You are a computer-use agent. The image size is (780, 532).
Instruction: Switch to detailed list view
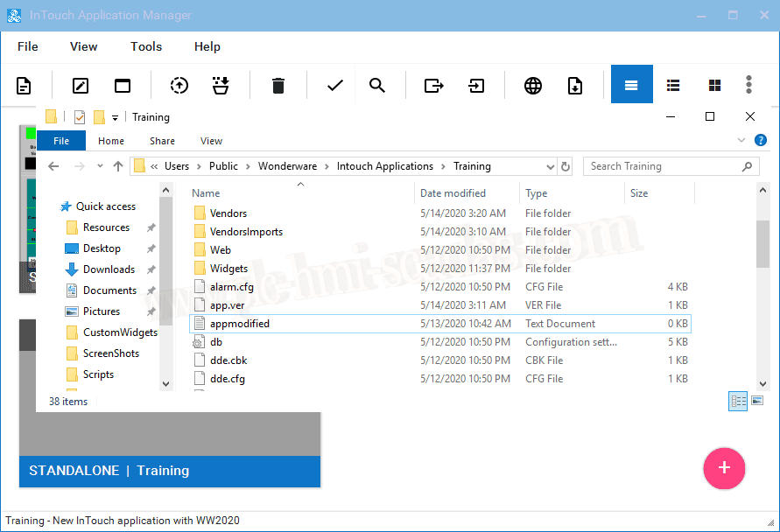673,85
